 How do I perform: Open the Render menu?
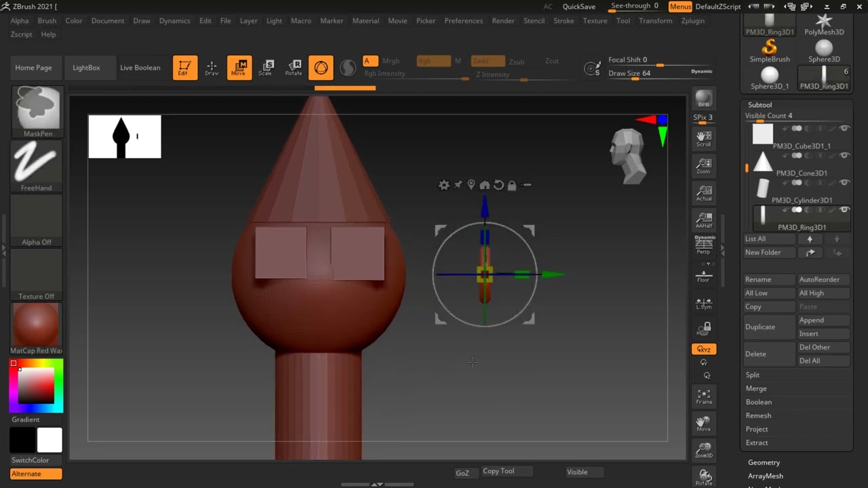click(x=503, y=21)
